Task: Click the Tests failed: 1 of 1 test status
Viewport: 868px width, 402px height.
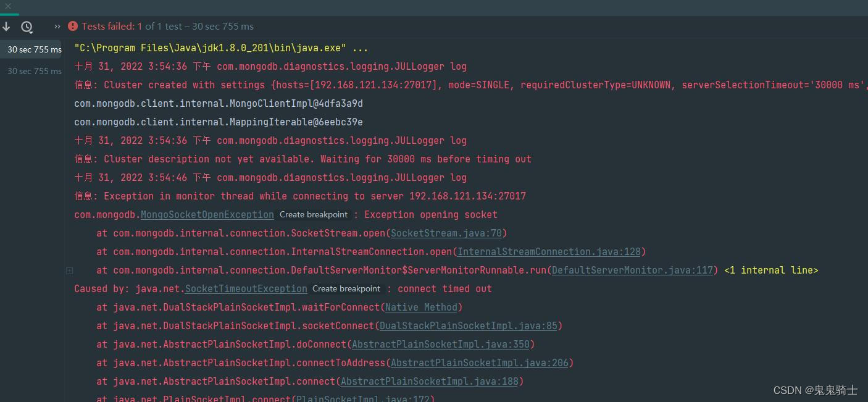Action: pos(167,27)
